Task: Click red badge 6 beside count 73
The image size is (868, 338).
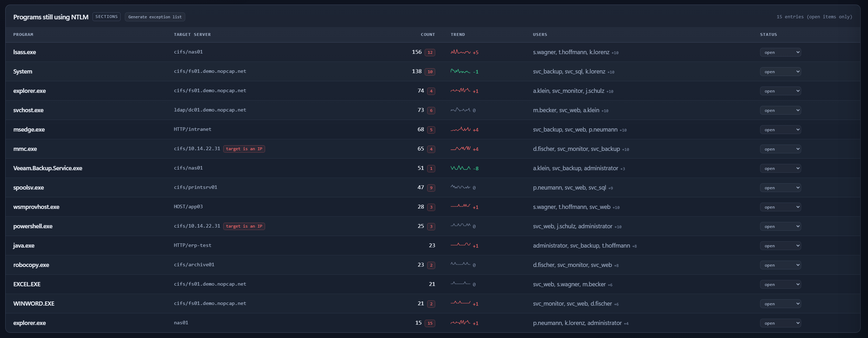Action: coord(431,110)
